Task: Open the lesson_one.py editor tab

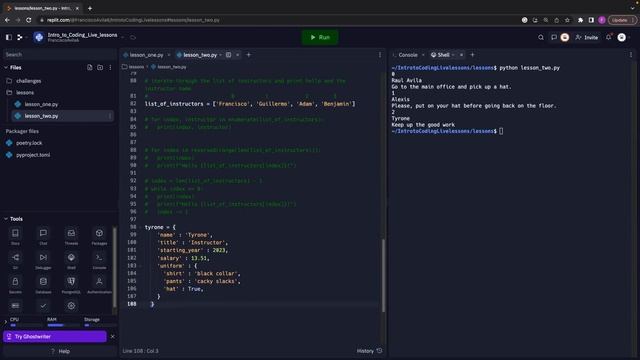Action: tap(146, 55)
